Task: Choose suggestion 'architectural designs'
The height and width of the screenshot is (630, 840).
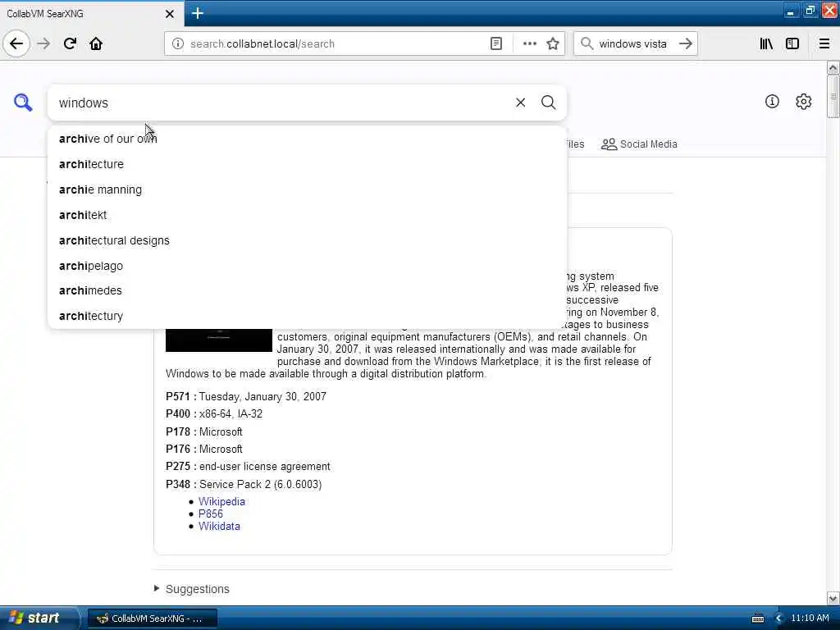Action: (308, 240)
